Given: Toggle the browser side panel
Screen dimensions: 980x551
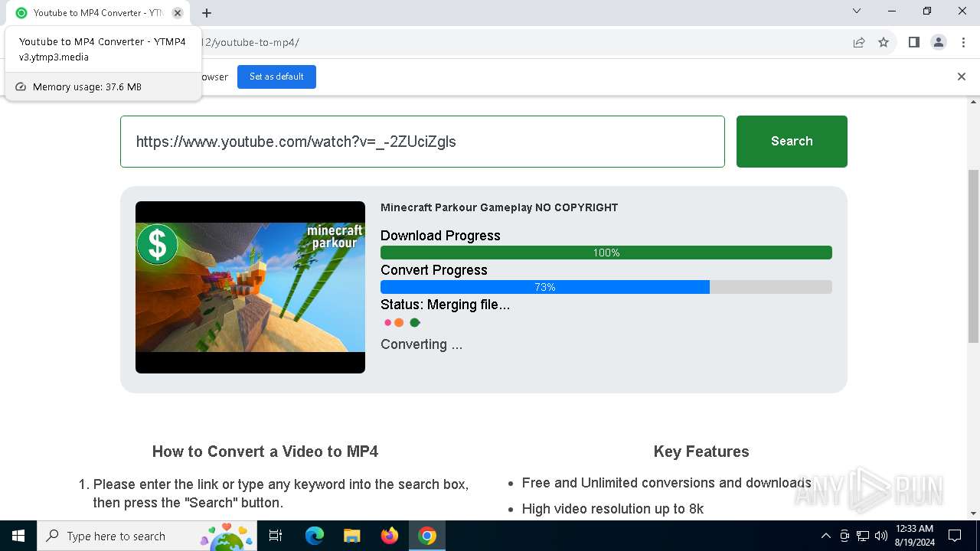Looking at the screenshot, I should tap(913, 42).
